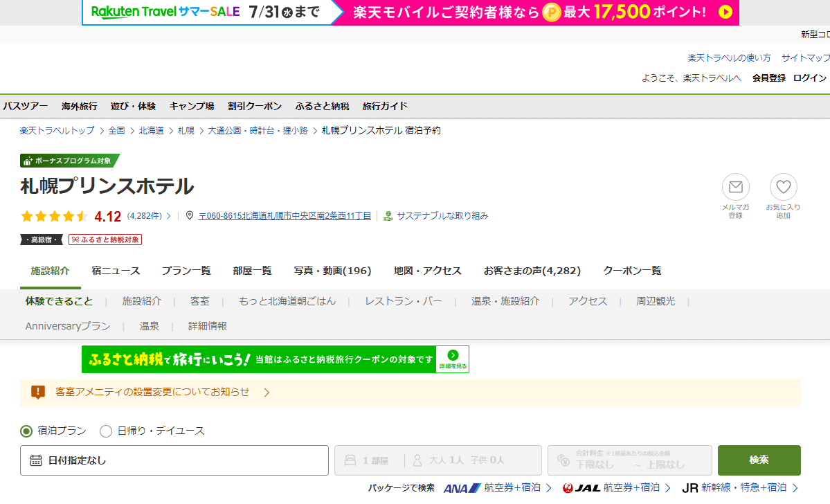
Task: Open サイトマップ link
Action: 806,57
